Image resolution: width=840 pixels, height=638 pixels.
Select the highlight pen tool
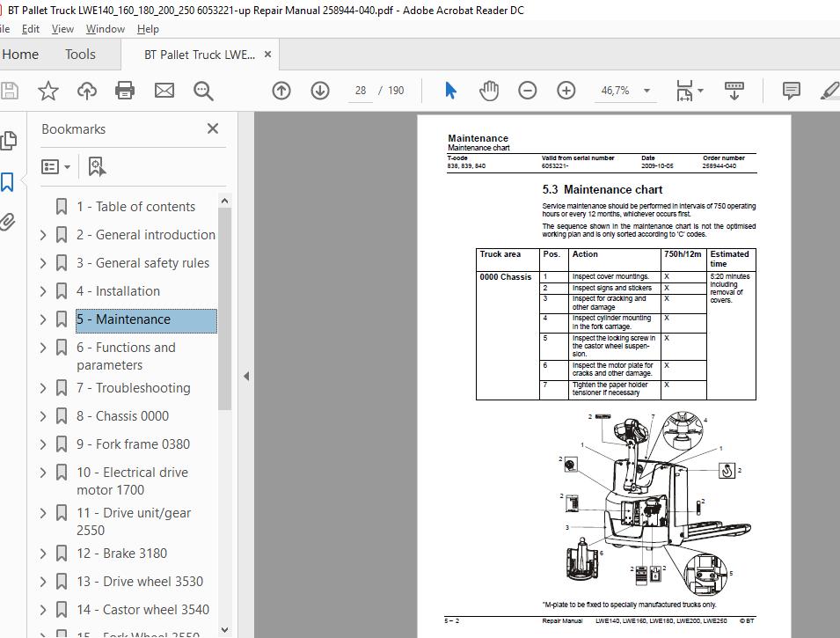click(830, 91)
